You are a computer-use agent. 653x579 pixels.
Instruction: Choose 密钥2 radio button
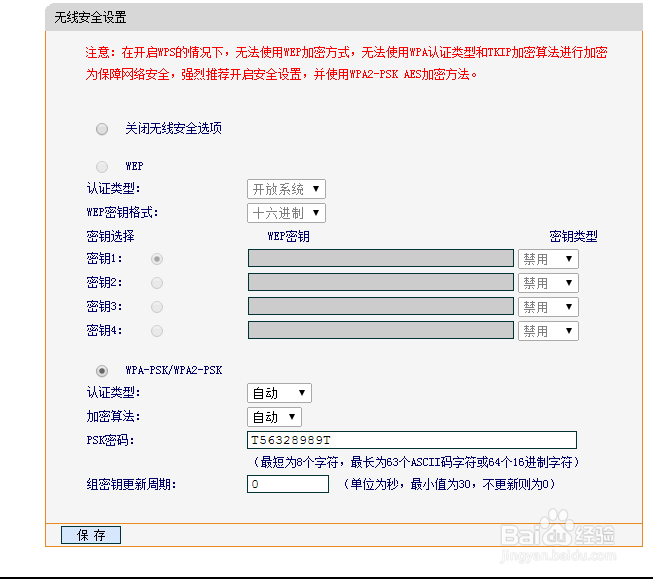[x=157, y=283]
